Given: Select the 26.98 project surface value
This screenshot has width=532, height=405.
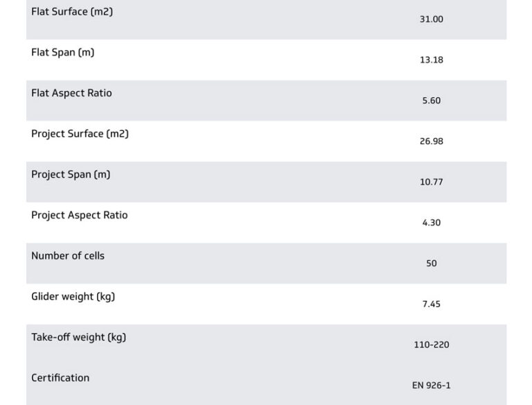Looking at the screenshot, I should click(431, 141).
